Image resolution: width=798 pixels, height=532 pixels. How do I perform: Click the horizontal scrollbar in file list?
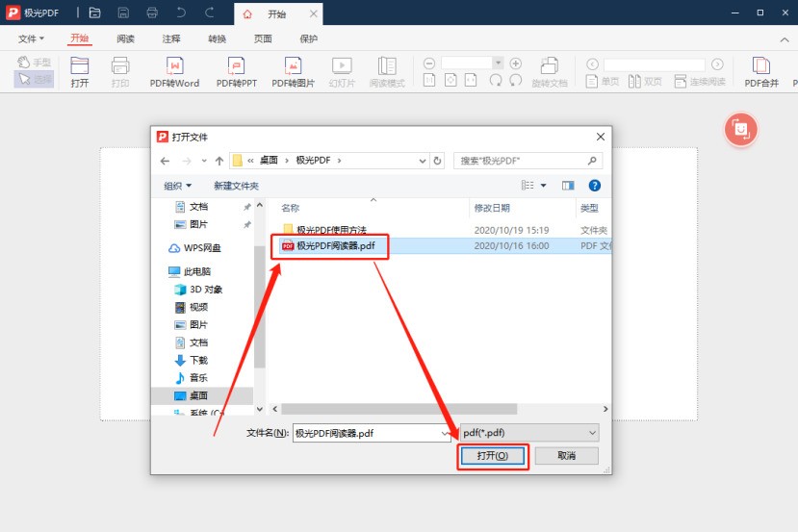click(x=399, y=409)
